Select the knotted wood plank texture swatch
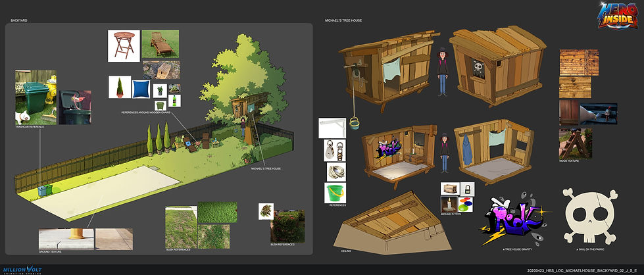Viewport: 644px width, 275px height. [x=575, y=87]
